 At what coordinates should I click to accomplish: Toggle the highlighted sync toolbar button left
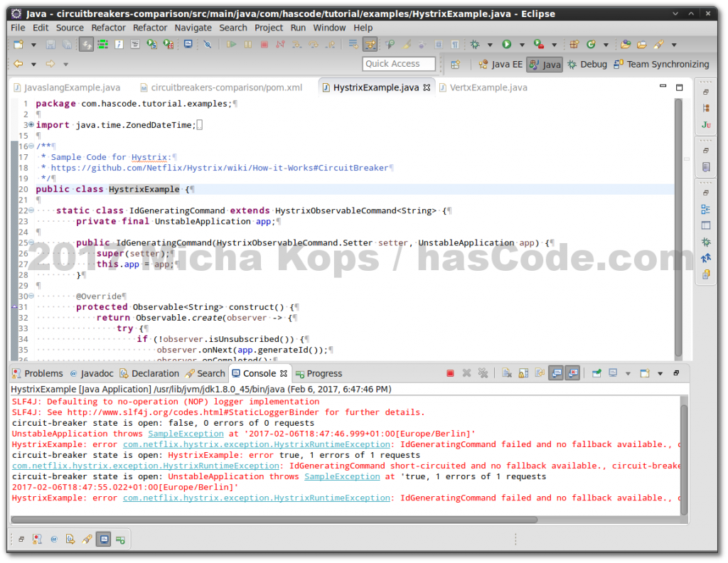[x=86, y=45]
